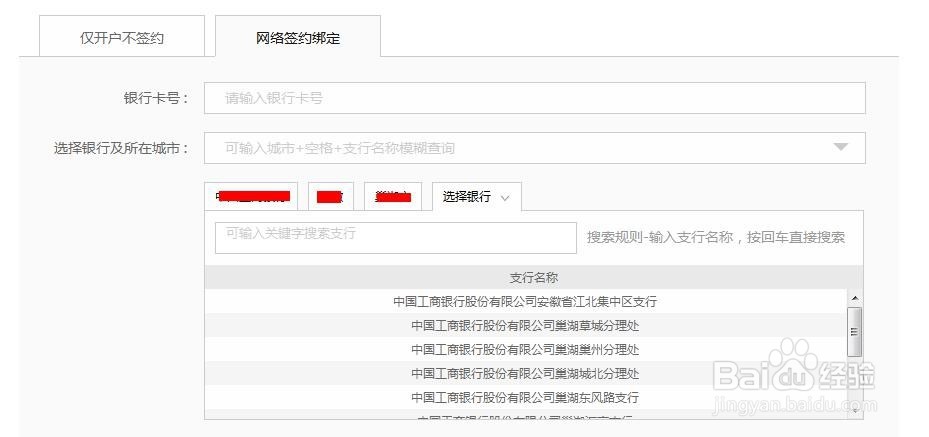Open the second redacted province tab

pos(331,197)
